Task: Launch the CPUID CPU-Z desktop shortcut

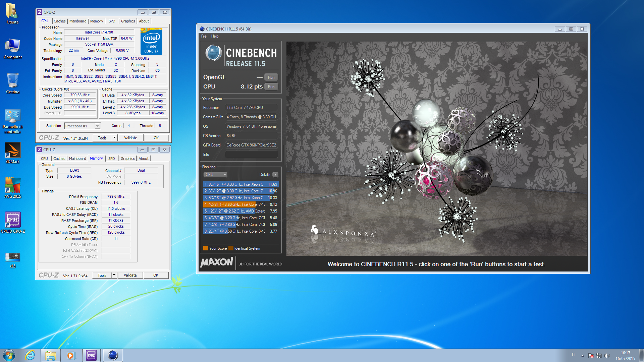Action: pos(13,223)
